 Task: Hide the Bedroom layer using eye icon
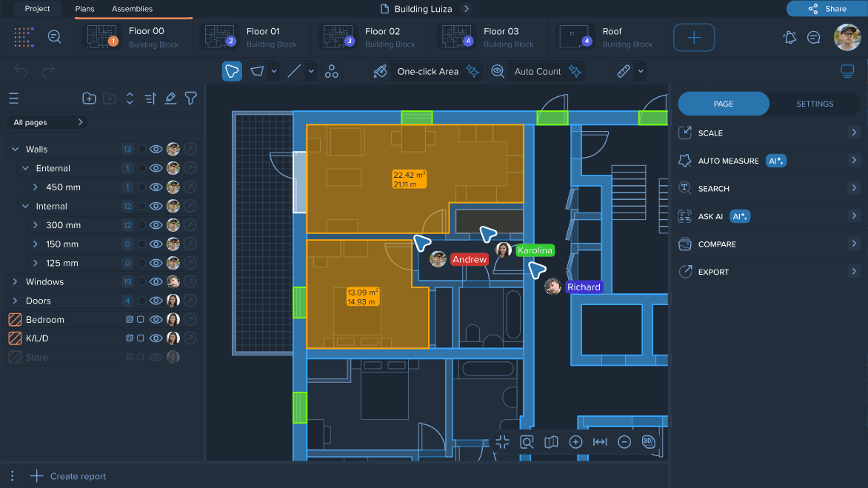click(x=156, y=320)
